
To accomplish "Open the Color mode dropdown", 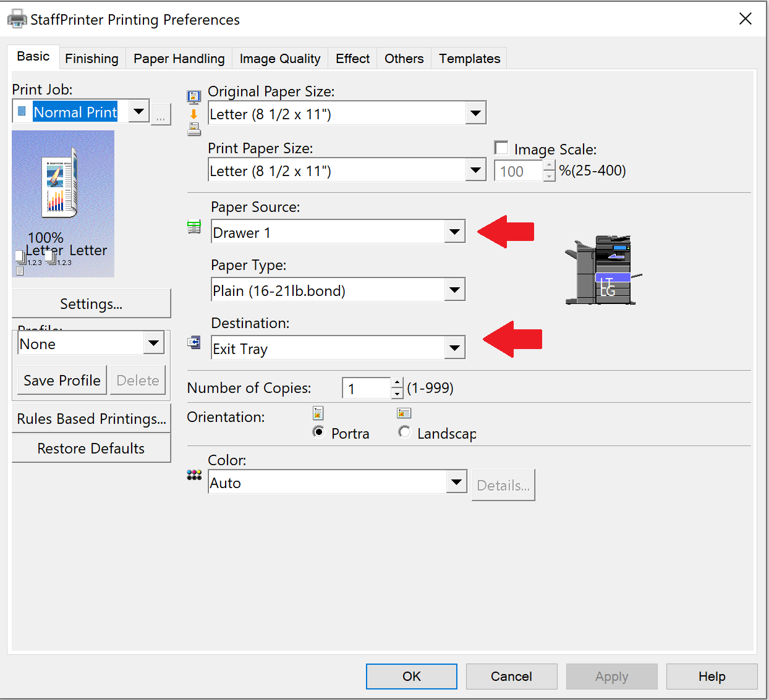I will [456, 482].
